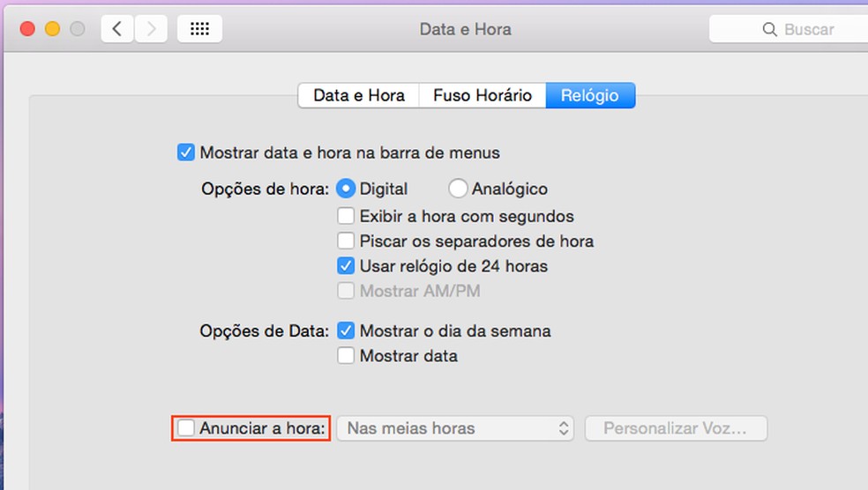Viewport: 868px width, 490px height.
Task: Show all preferences grid icon
Action: click(x=199, y=29)
